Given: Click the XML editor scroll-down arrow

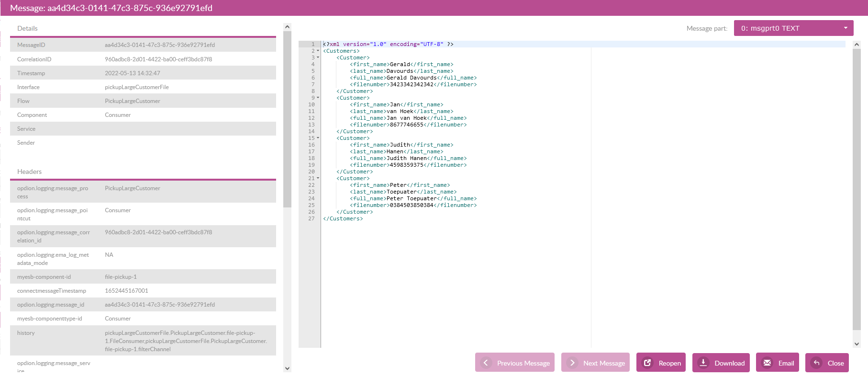Looking at the screenshot, I should pyautogui.click(x=857, y=344).
